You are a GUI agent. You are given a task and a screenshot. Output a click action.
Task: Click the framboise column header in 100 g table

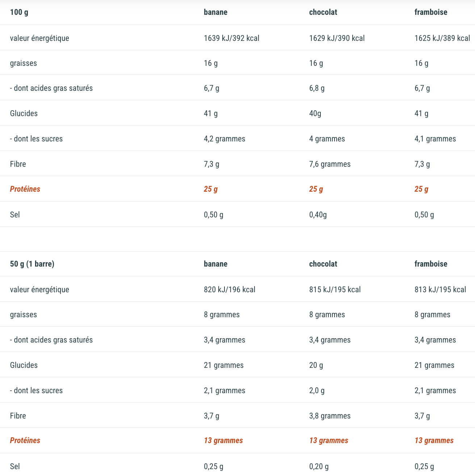pyautogui.click(x=431, y=12)
